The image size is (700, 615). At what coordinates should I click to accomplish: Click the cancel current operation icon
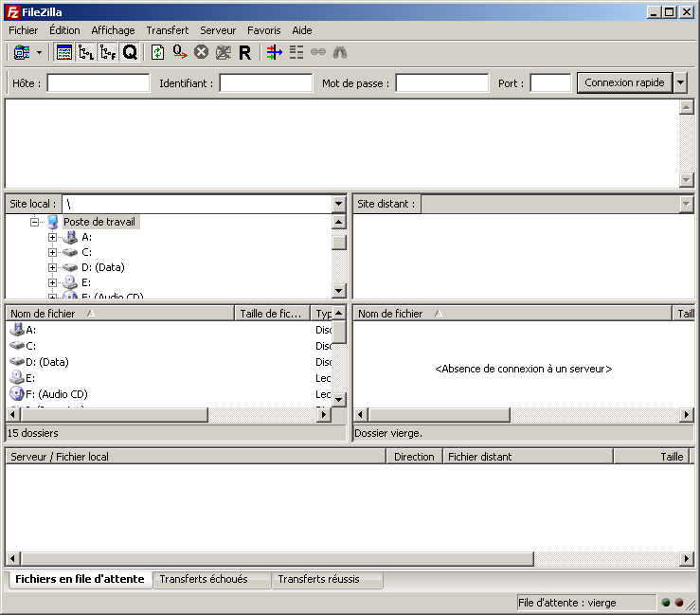tap(202, 52)
